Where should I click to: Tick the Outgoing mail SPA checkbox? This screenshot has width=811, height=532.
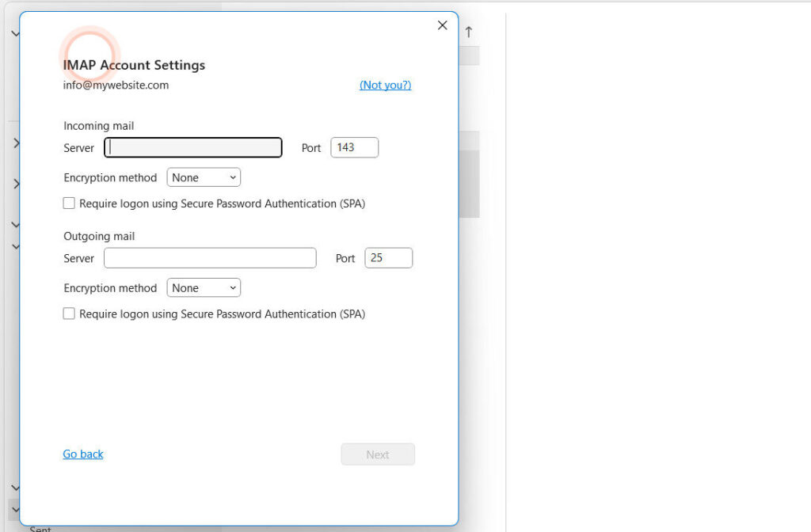[69, 313]
